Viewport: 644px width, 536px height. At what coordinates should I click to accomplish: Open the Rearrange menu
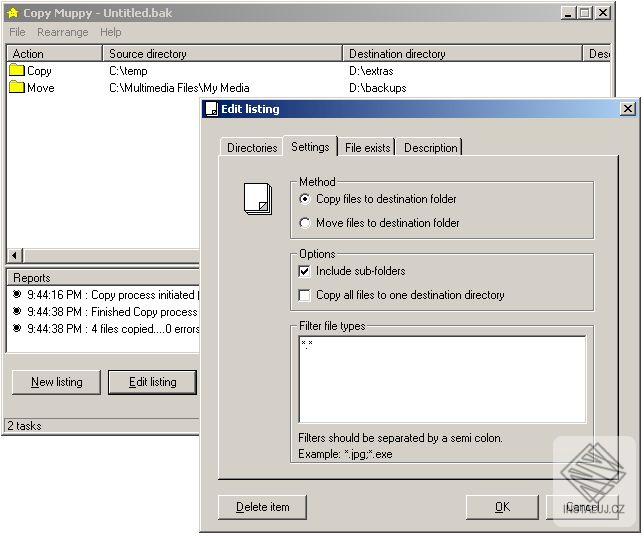(x=62, y=32)
